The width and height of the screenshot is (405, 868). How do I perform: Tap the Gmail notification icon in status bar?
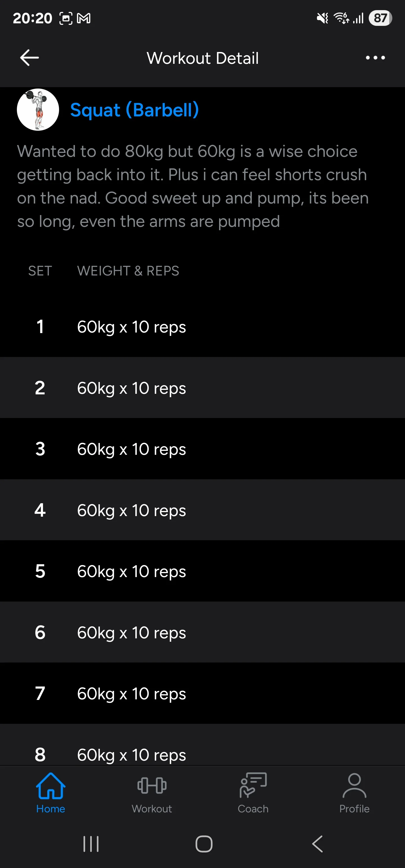point(84,18)
